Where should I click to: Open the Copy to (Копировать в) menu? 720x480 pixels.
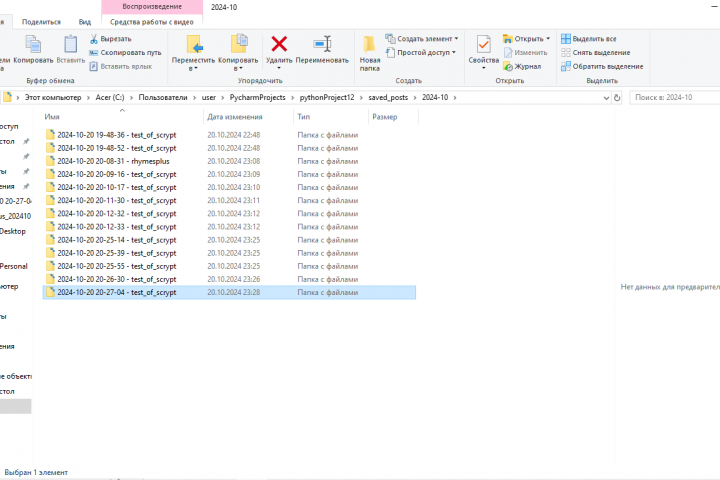click(238, 53)
